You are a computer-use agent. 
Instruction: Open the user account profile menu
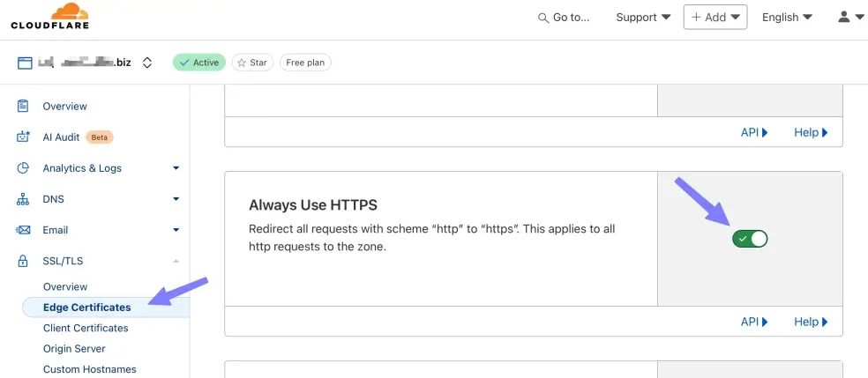[851, 18]
